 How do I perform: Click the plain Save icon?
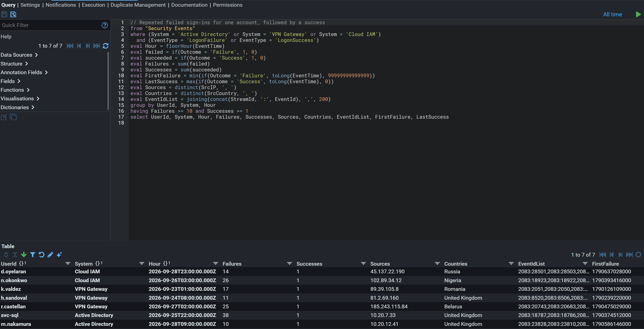(4, 14)
